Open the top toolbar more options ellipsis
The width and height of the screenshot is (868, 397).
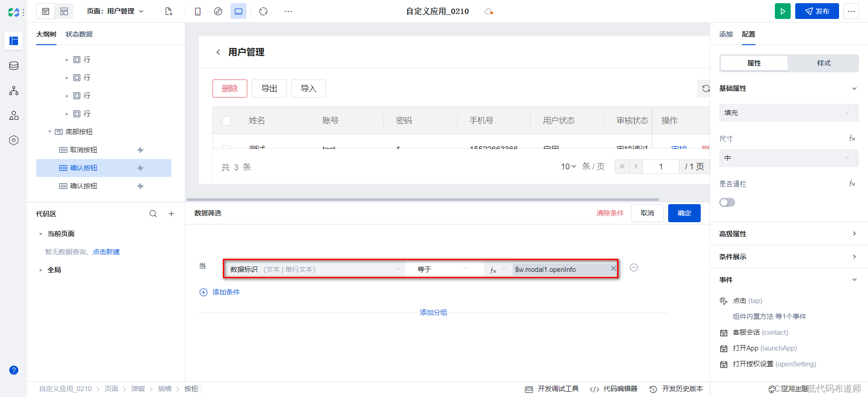pos(288,11)
